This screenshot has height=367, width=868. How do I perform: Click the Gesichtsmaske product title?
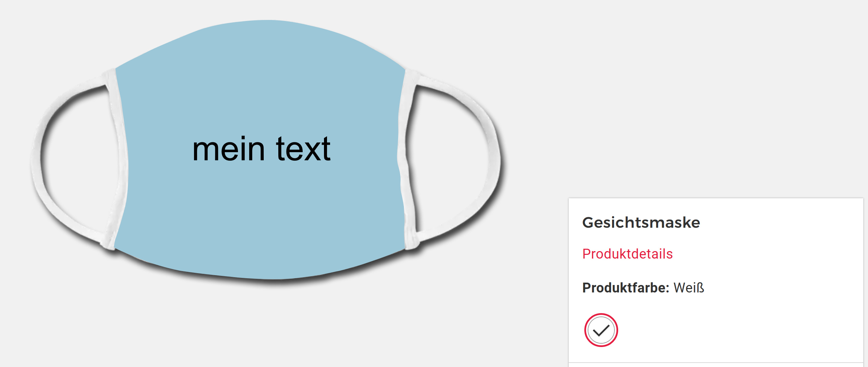click(x=641, y=223)
